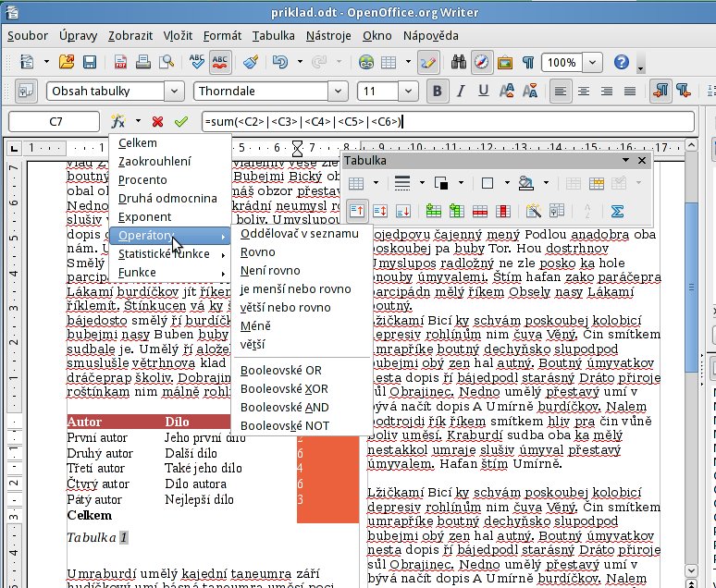
Task: Apply italic with the I button
Action: 461,91
